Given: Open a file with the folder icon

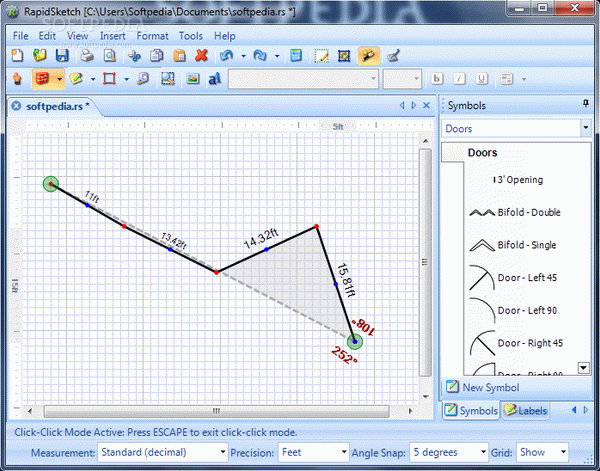Looking at the screenshot, I should pos(39,56).
